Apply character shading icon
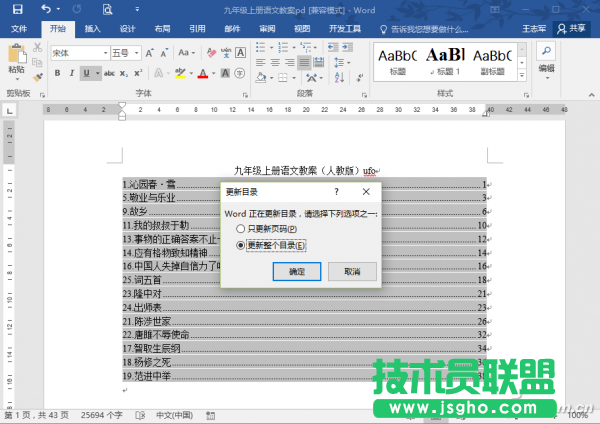 point(225,73)
